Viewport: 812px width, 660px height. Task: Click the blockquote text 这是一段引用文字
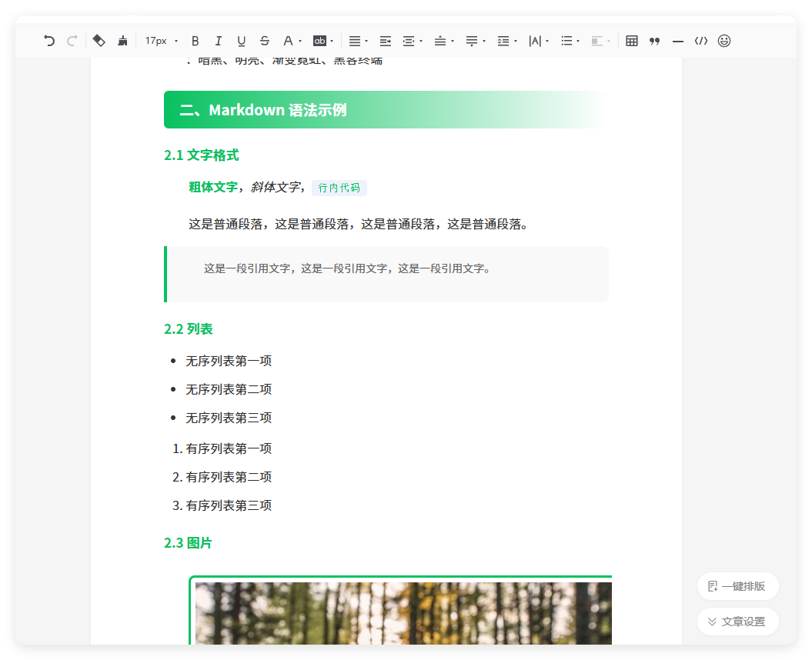pos(347,268)
